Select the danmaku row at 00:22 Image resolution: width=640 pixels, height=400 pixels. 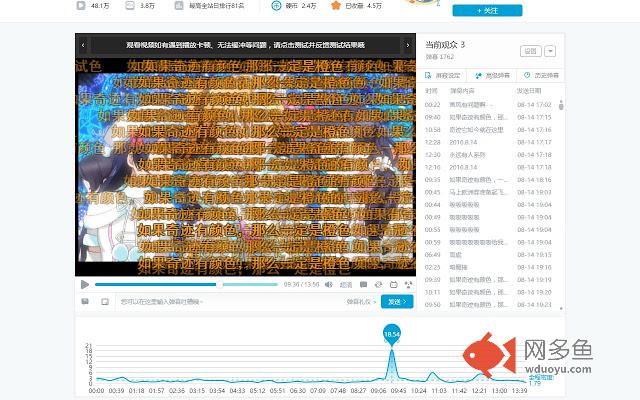tap(488, 105)
